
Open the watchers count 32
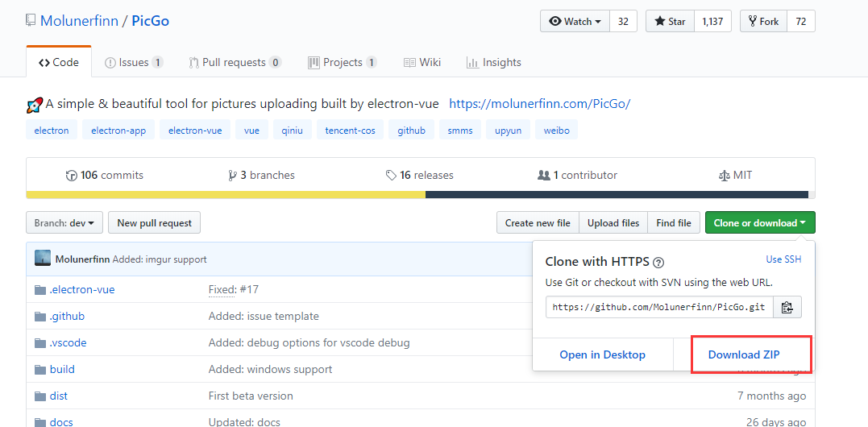pos(623,22)
